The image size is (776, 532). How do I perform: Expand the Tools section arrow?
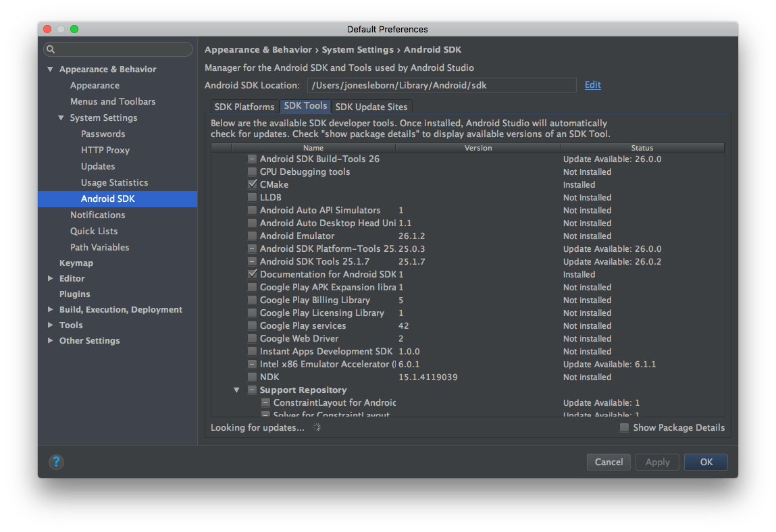click(x=50, y=325)
